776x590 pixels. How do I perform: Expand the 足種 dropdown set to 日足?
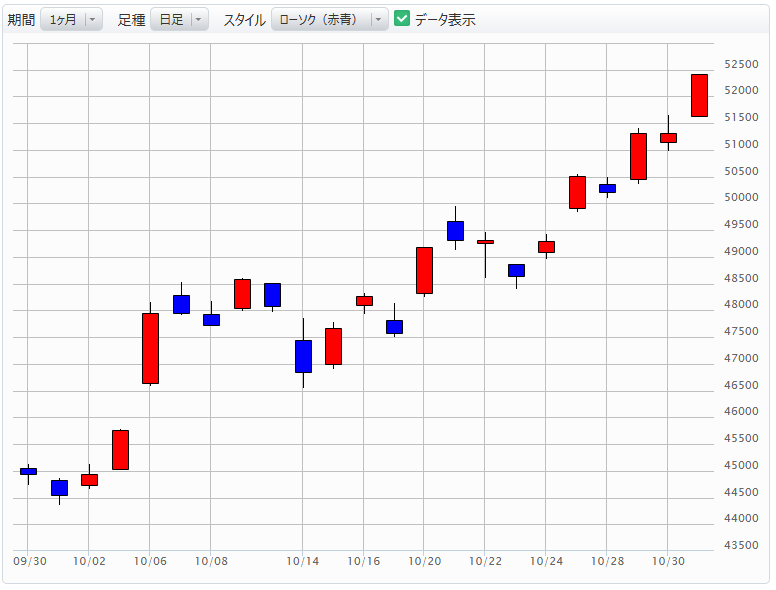(x=179, y=19)
